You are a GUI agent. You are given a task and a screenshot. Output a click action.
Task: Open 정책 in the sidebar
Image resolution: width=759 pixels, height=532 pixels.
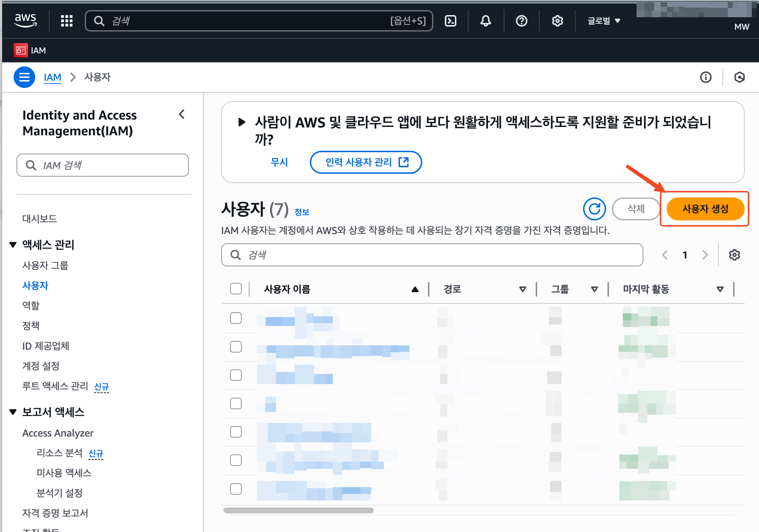31,326
